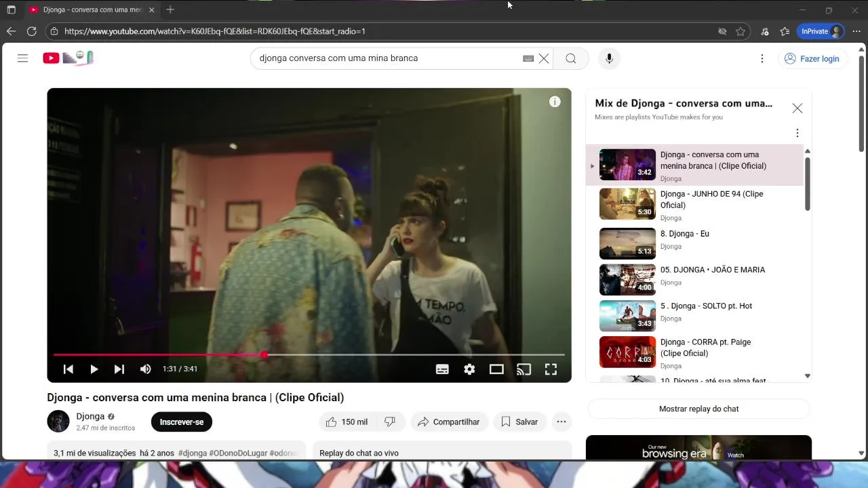Go to previous video in player
The image size is (868, 488).
click(68, 369)
